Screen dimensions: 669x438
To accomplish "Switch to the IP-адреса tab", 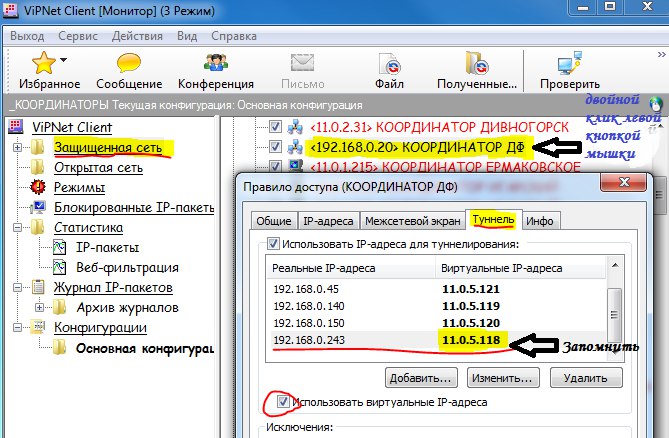I will [x=328, y=221].
